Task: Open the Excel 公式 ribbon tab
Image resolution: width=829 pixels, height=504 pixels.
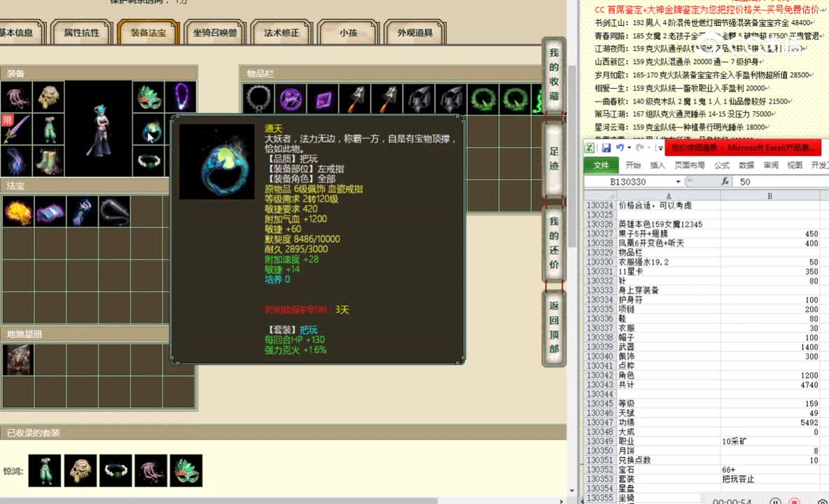Action: [x=722, y=165]
